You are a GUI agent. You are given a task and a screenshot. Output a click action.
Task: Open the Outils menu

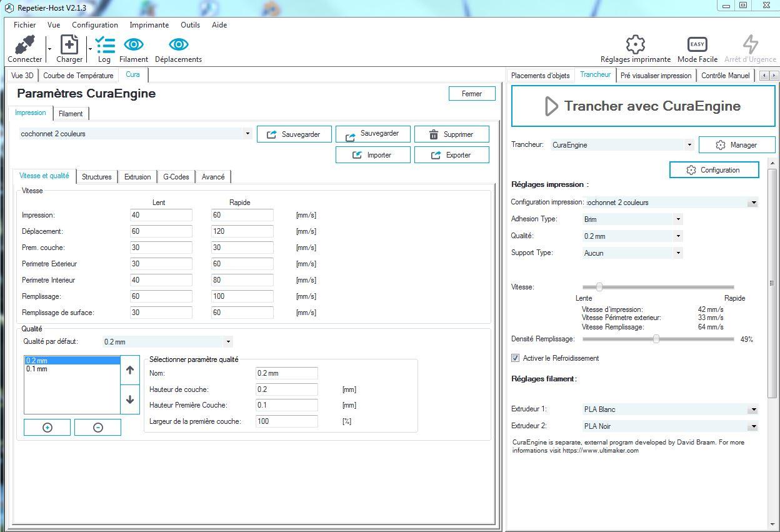click(191, 25)
